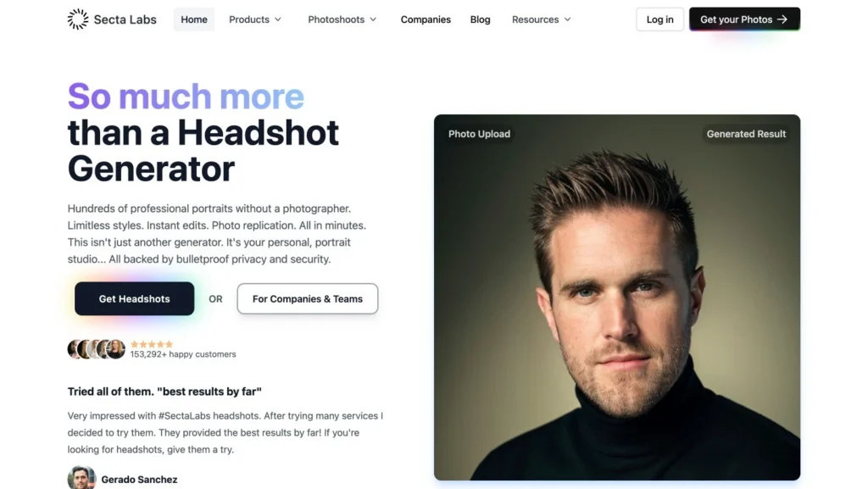The height and width of the screenshot is (489, 868).
Task: Click the Secta Labs sunburst logo icon
Action: 77,19
